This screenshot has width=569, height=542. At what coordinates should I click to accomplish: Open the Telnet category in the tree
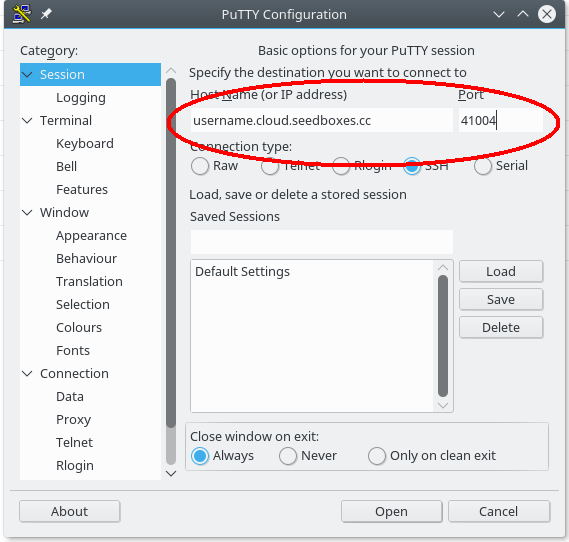point(74,443)
